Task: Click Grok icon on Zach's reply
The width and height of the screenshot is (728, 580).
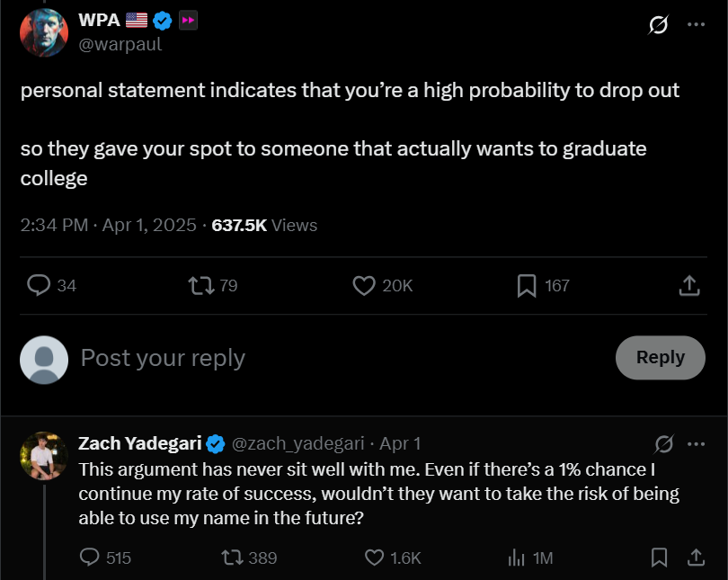Action: (664, 443)
